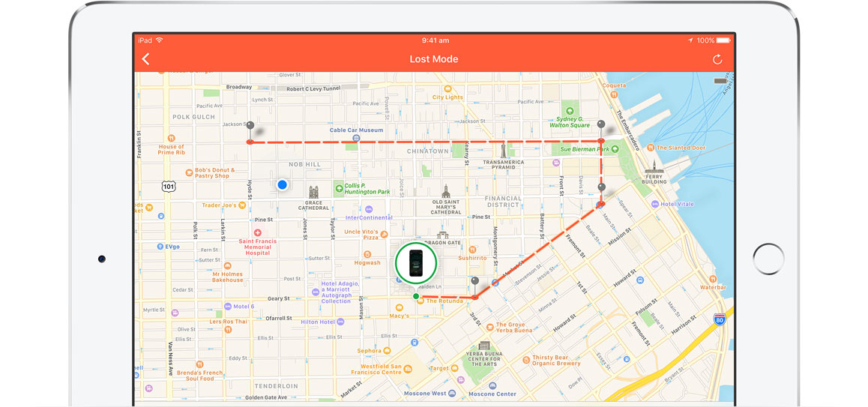Tap the Highway 101 shield
Viewport: 868px width, 407px height.
pyautogui.click(x=169, y=185)
